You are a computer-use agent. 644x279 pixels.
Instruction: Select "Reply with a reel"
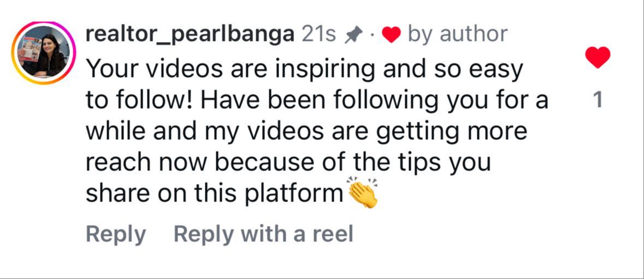tap(263, 234)
